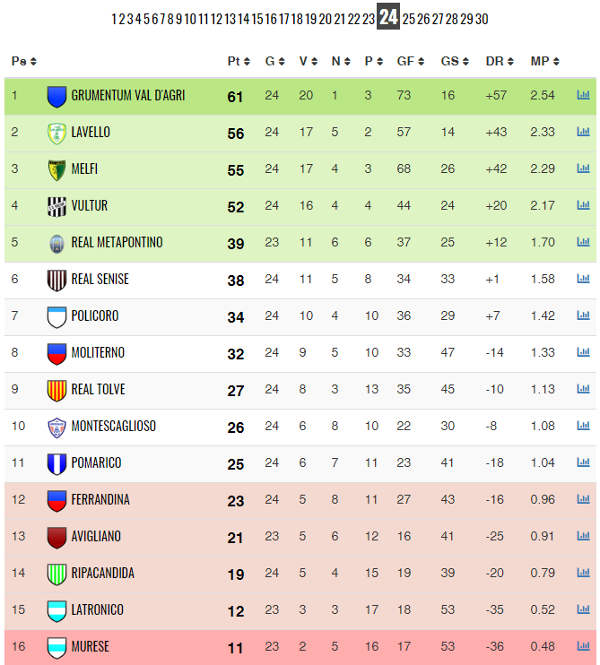The width and height of the screenshot is (600, 665).
Task: Sort table by GF column
Action: click(x=410, y=61)
